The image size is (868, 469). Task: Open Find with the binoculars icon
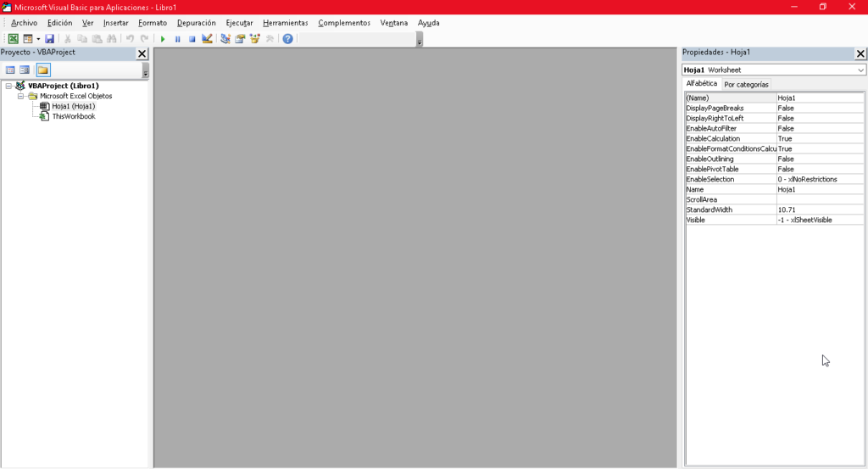[112, 39]
